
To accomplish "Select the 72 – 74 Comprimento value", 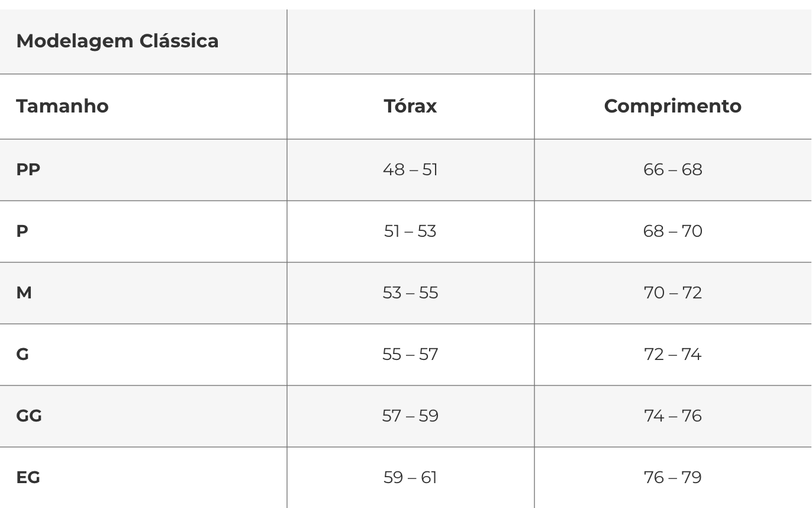I will pyautogui.click(x=672, y=355).
